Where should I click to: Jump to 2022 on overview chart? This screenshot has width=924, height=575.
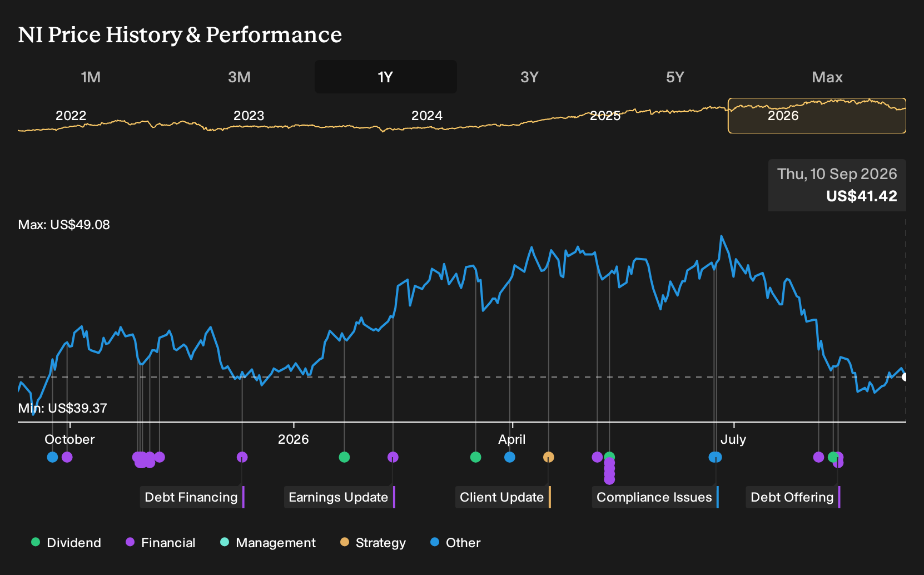tap(71, 116)
